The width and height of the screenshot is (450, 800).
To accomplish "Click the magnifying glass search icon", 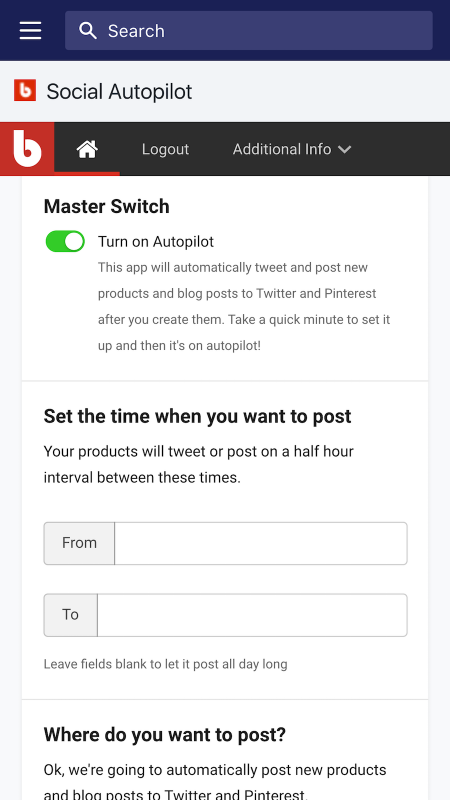I will 88,31.
